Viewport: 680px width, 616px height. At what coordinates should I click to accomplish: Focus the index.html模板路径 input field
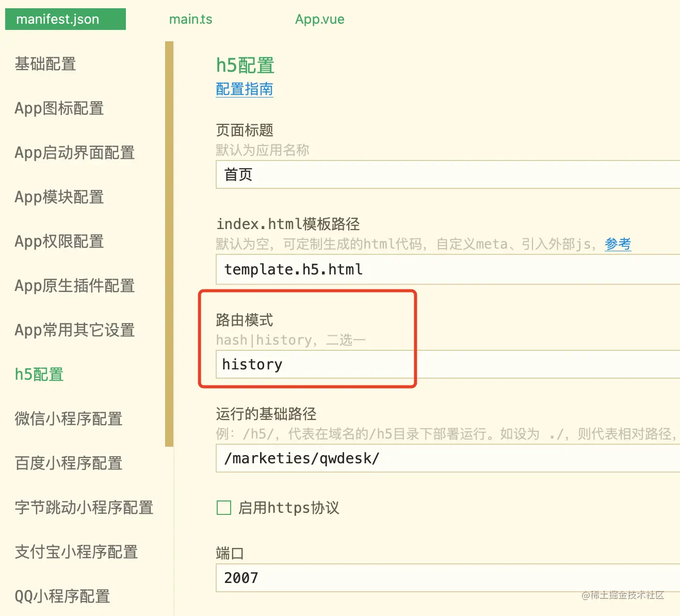pos(448,269)
